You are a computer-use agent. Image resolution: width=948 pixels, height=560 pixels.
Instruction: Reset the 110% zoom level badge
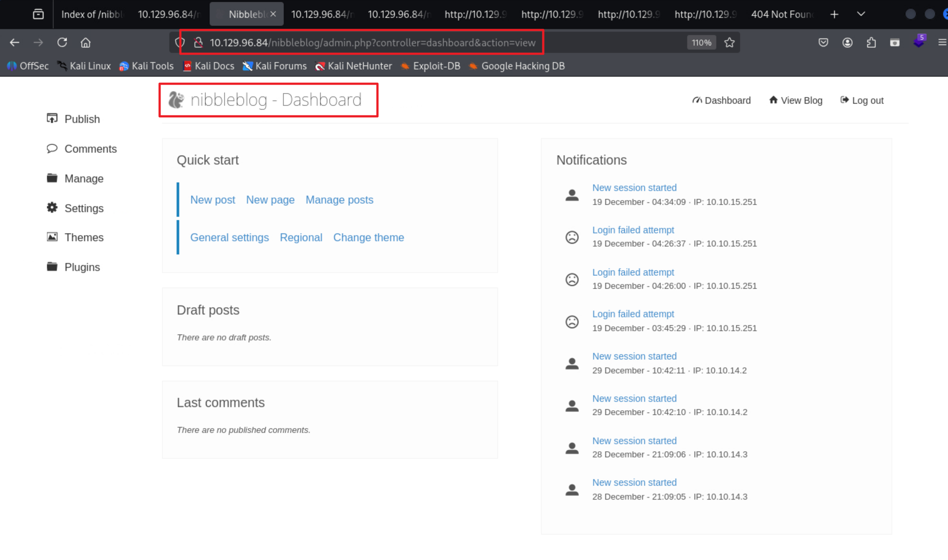point(701,43)
